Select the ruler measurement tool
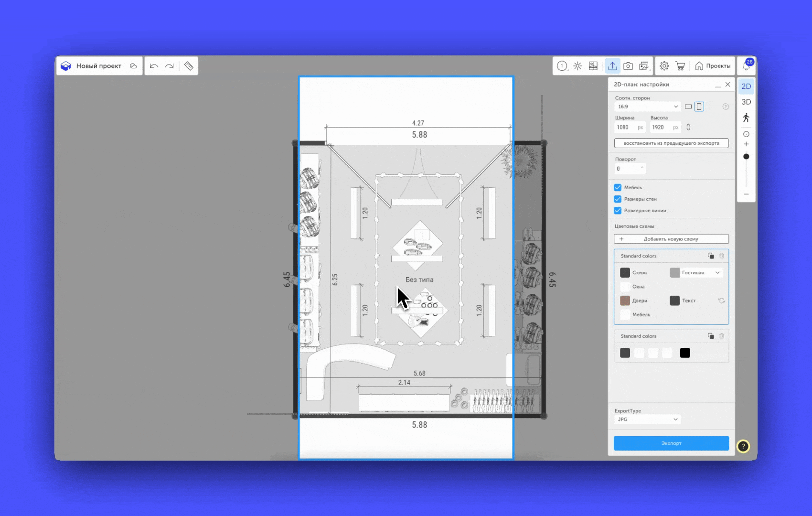 click(189, 66)
